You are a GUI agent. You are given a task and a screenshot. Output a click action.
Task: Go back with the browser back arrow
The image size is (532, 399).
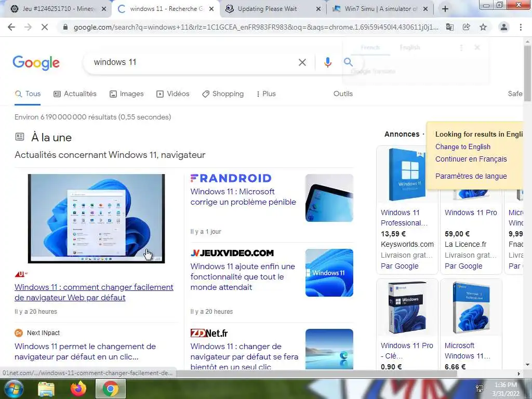pyautogui.click(x=11, y=27)
